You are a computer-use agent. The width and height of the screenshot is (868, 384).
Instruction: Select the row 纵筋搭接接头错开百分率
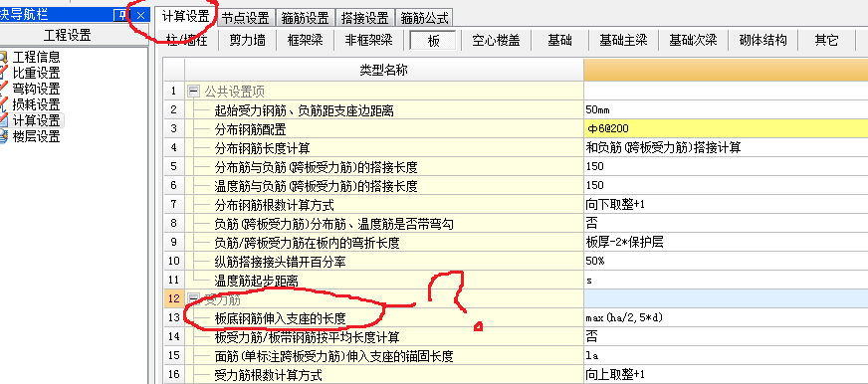(x=384, y=262)
